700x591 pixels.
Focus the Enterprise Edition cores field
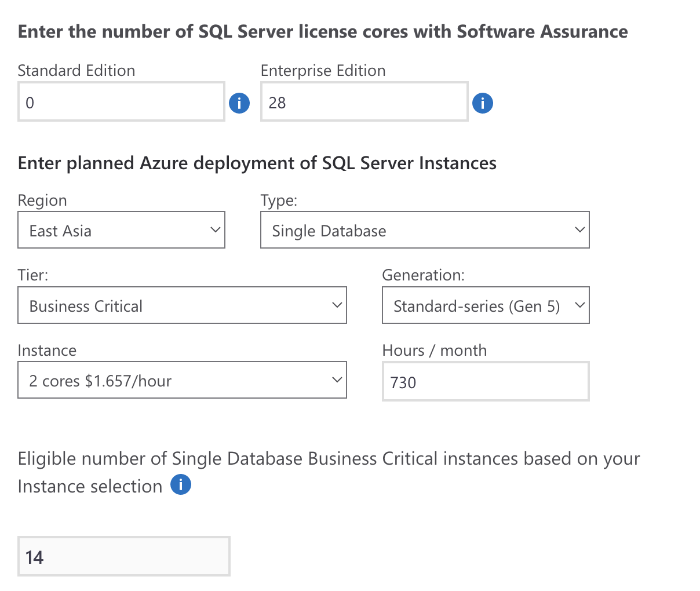point(364,102)
